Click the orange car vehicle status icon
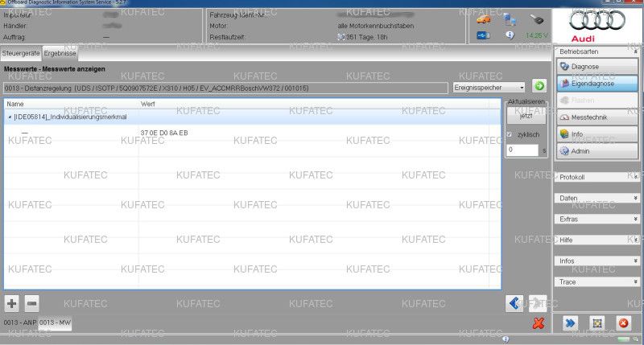644x345 pixels. [x=483, y=18]
